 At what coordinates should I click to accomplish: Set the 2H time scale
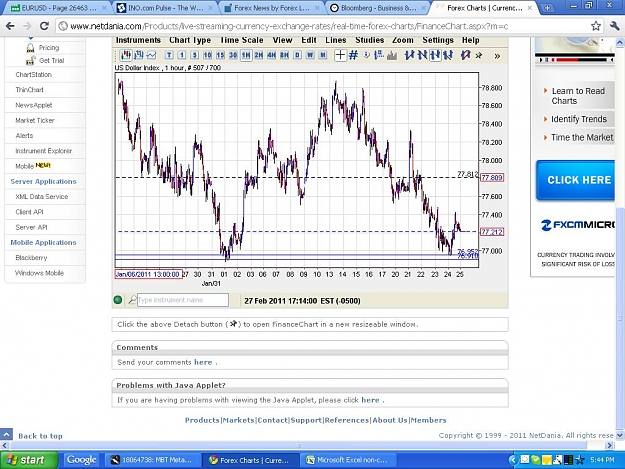259,55
